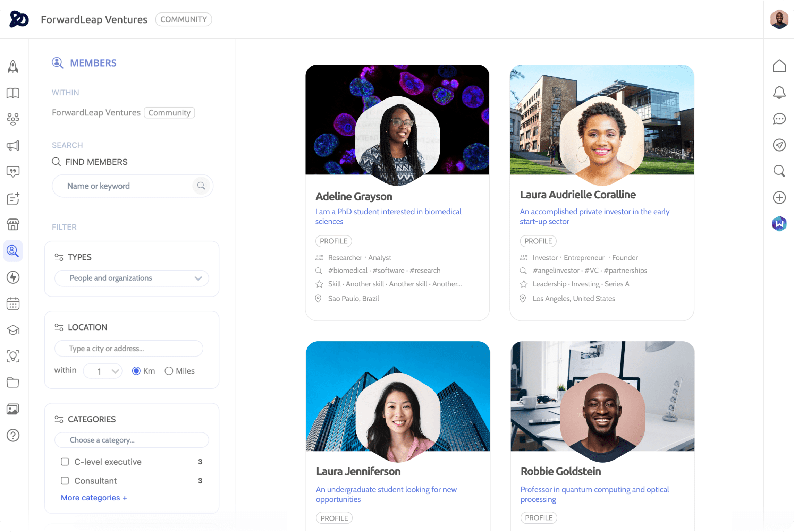Click '#angelinvestor · #VC · #partnerships' tags
This screenshot has width=794, height=532.
[x=590, y=271]
